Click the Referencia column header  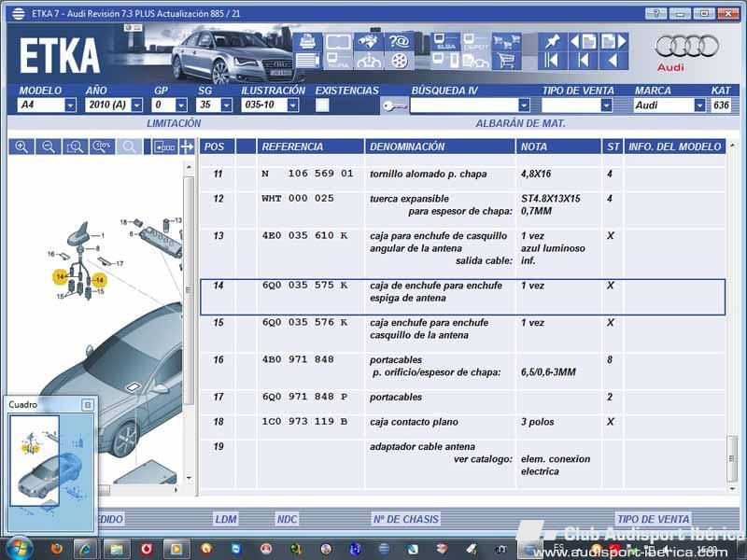[x=311, y=147]
